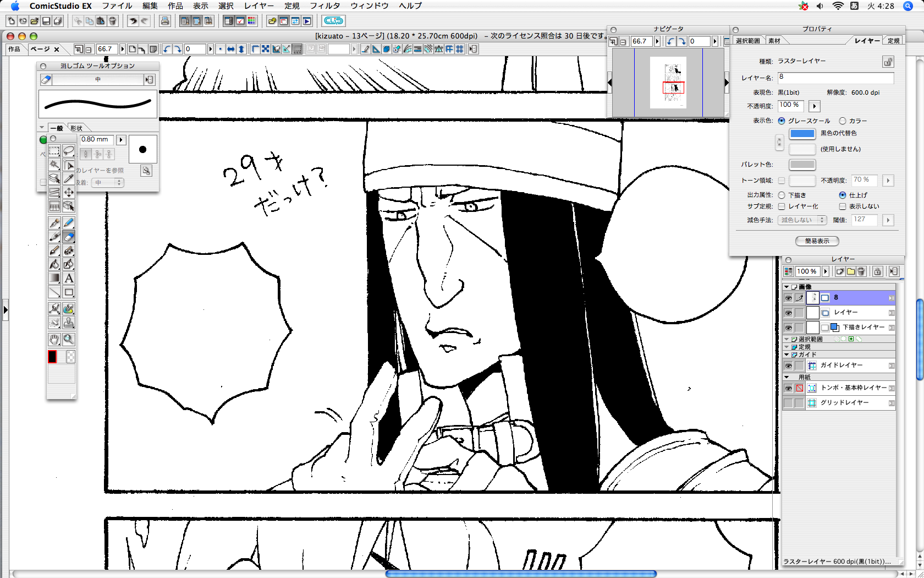Select the Gradient tool
The height and width of the screenshot is (578, 924).
(x=54, y=278)
